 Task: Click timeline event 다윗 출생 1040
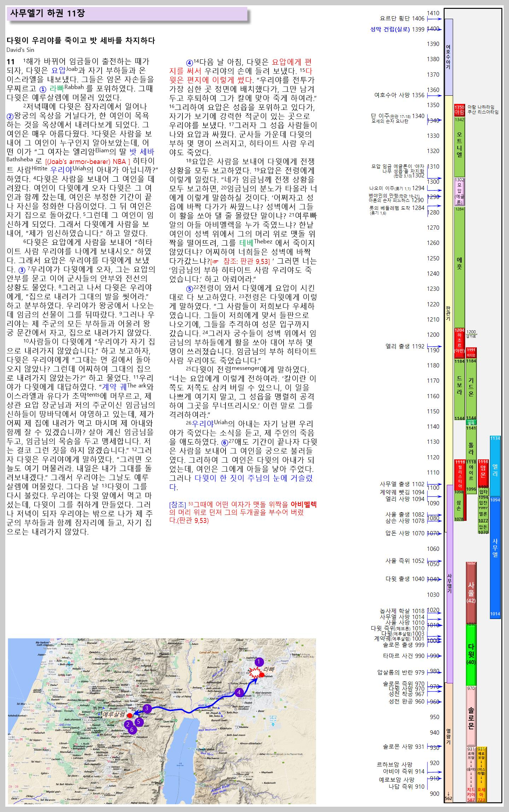coord(405,579)
